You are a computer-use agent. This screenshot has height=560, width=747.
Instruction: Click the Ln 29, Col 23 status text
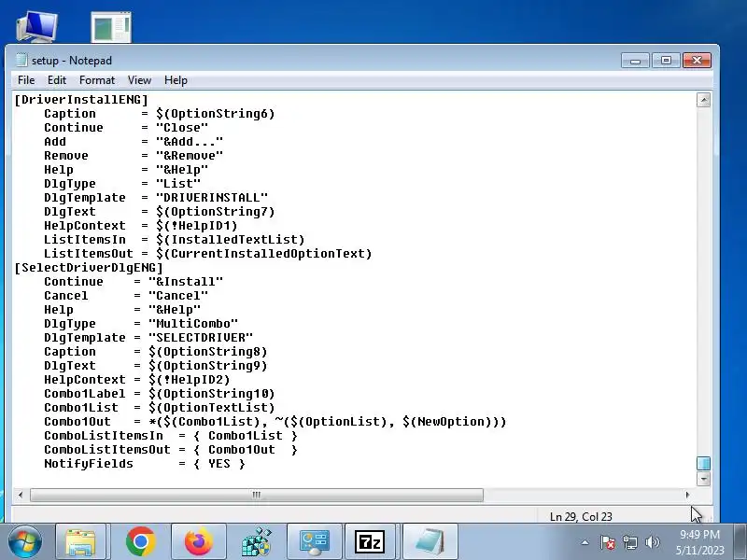click(x=581, y=517)
